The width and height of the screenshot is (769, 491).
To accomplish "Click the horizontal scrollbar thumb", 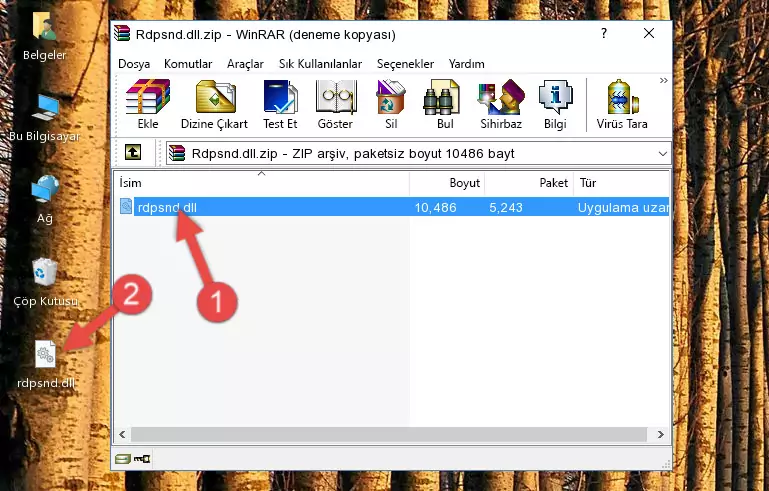I will click(388, 434).
